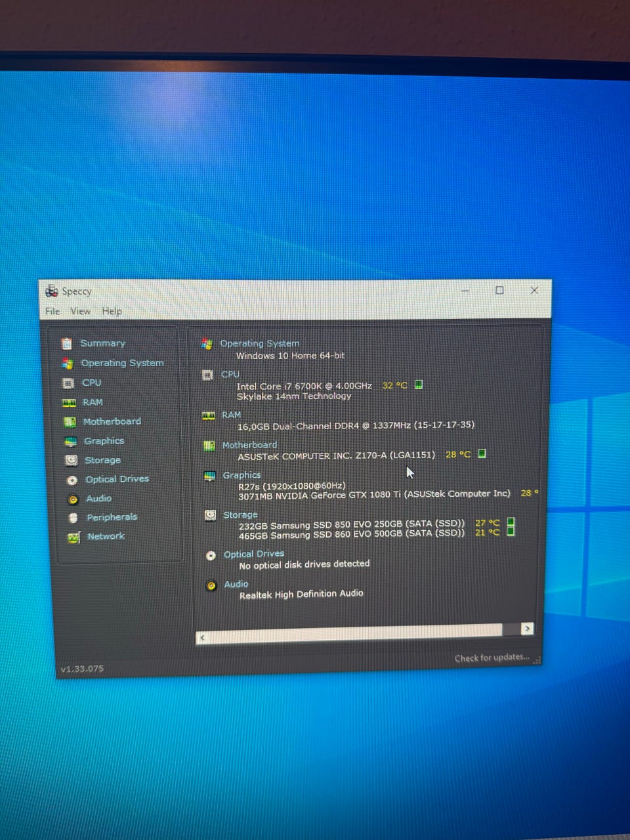This screenshot has height=840, width=630.
Task: Open the Storage heading link in summary
Action: coord(240,515)
